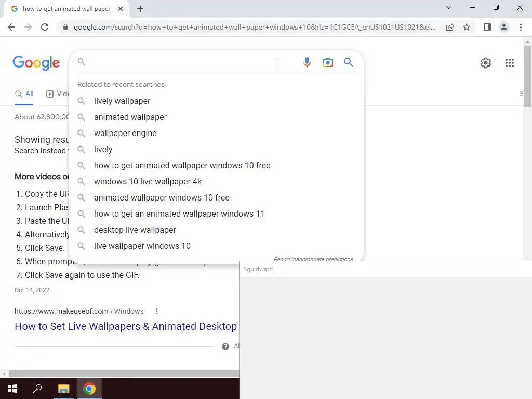The height and width of the screenshot is (399, 532).
Task: Switch to the Videos results tab
Action: coord(58,94)
